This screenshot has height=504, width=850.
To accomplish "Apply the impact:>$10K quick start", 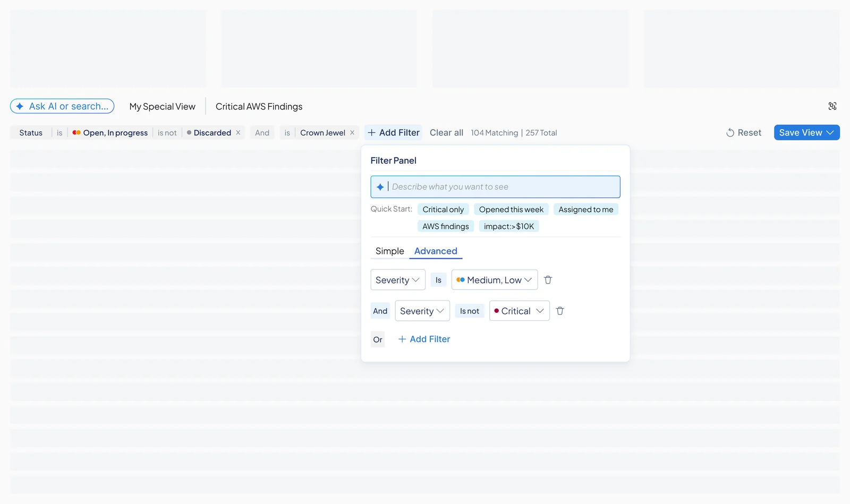I will tap(509, 226).
